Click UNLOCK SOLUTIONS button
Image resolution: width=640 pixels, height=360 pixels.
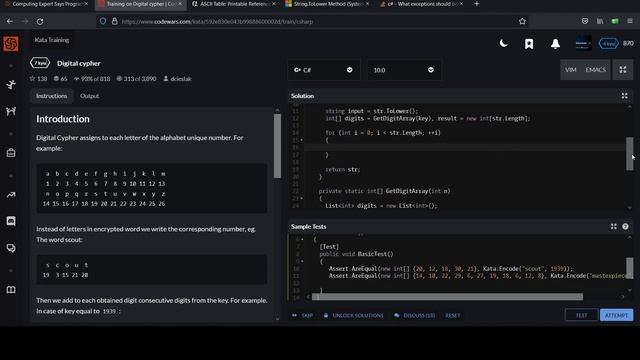pyautogui.click(x=353, y=316)
